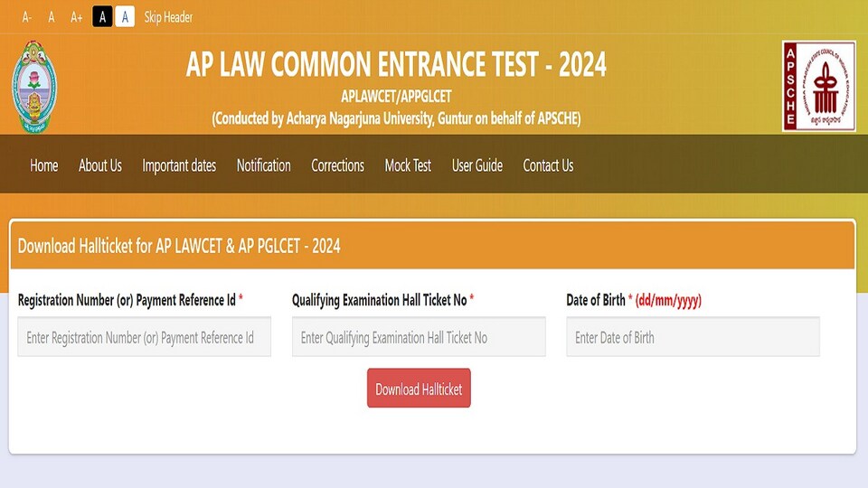Focus the Registration Number or Payment Reference field
This screenshot has width=868, height=488.
(x=145, y=336)
